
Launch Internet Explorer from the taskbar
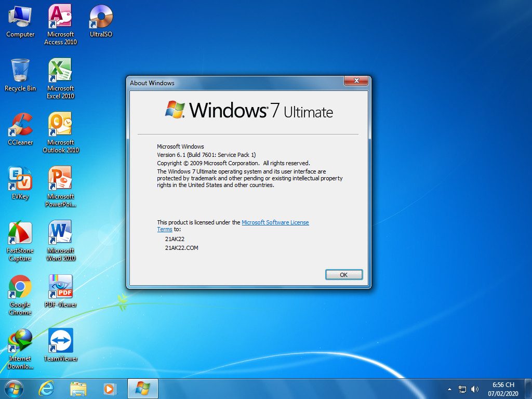pyautogui.click(x=46, y=389)
